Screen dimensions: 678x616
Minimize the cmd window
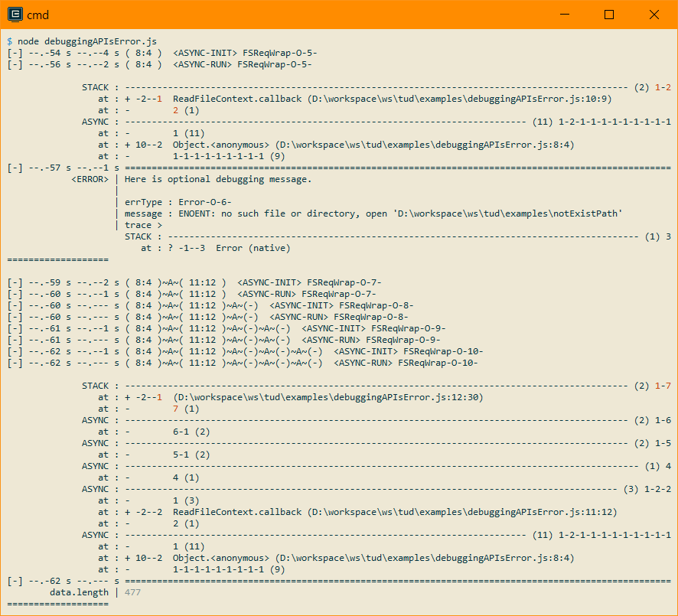(x=564, y=15)
